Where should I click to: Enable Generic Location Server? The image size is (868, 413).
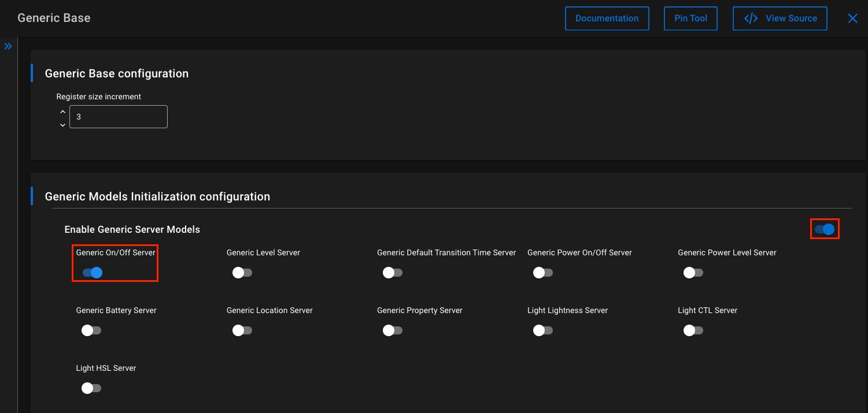pyautogui.click(x=242, y=330)
